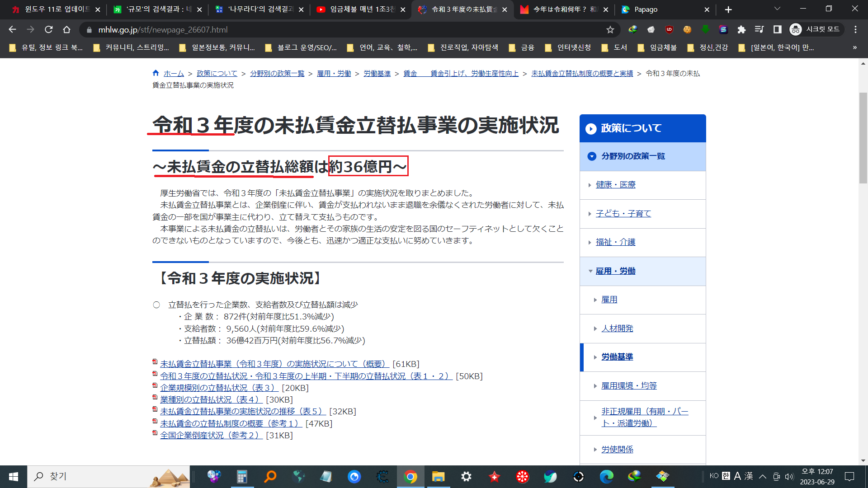
Task: Click the uBlock Origin extension icon
Action: (669, 30)
